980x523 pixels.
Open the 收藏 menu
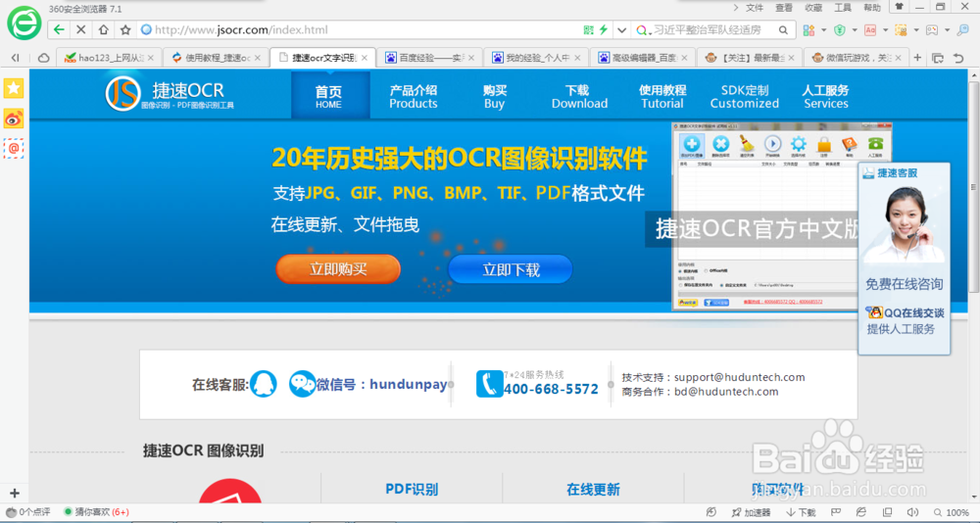pyautogui.click(x=813, y=8)
